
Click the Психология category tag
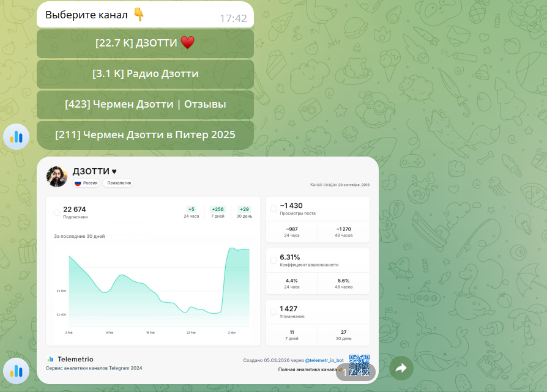(x=118, y=183)
